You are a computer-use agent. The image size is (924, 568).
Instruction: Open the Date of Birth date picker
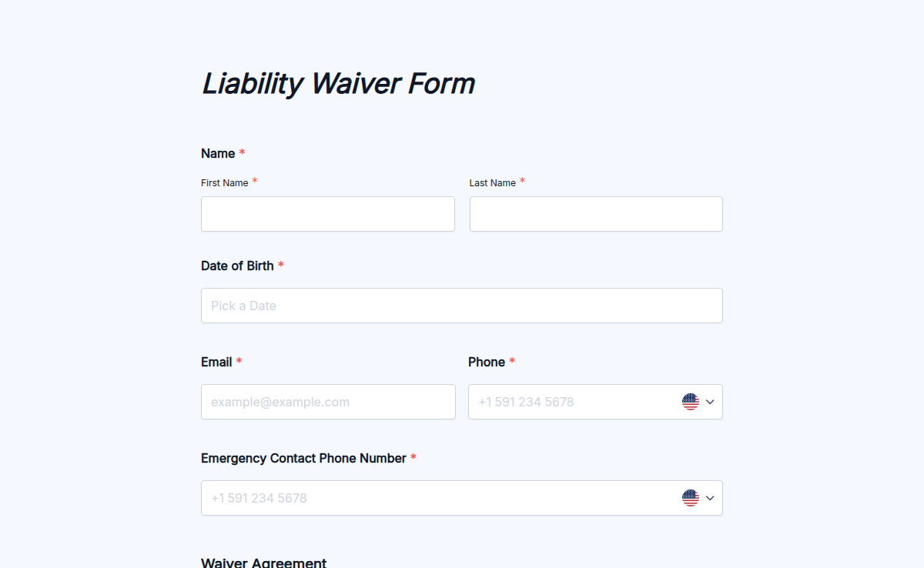461,306
